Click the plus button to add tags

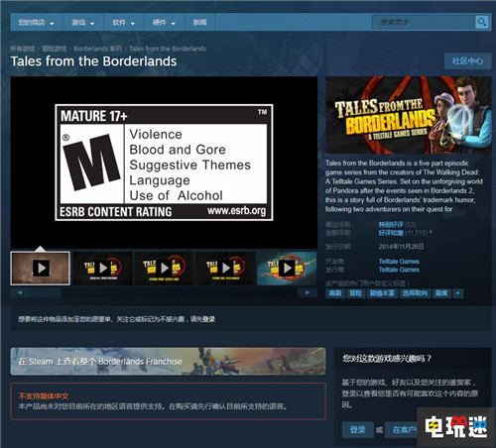click(x=458, y=293)
